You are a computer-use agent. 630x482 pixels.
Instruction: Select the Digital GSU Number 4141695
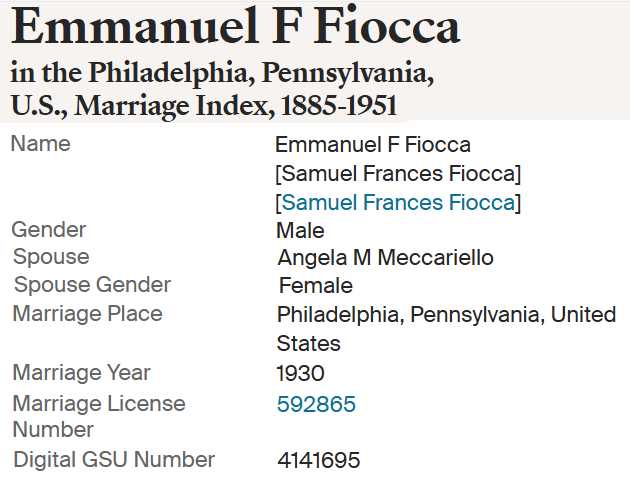pos(319,460)
